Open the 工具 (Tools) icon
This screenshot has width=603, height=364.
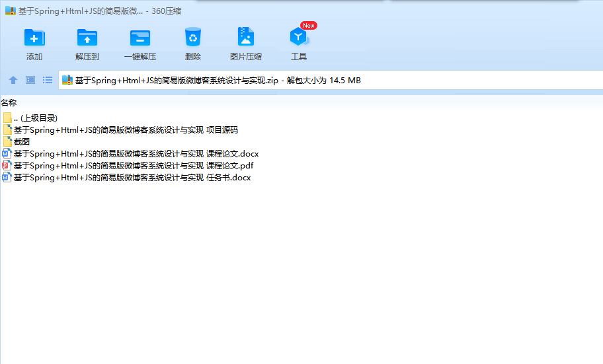tap(299, 37)
